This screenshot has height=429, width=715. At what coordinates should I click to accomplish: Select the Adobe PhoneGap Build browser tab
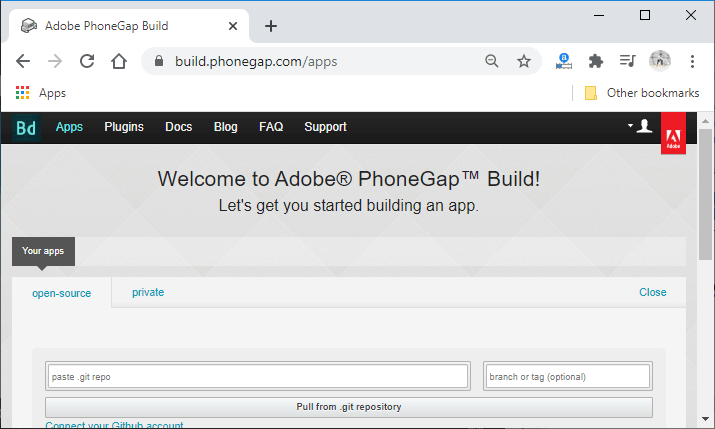point(129,26)
